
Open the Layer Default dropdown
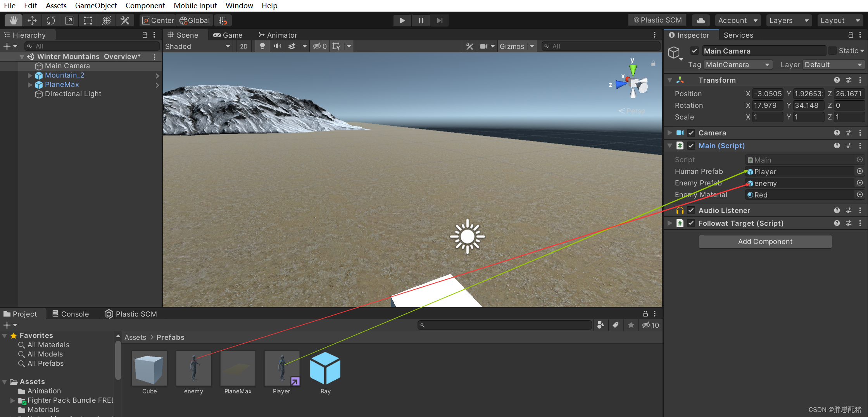833,65
